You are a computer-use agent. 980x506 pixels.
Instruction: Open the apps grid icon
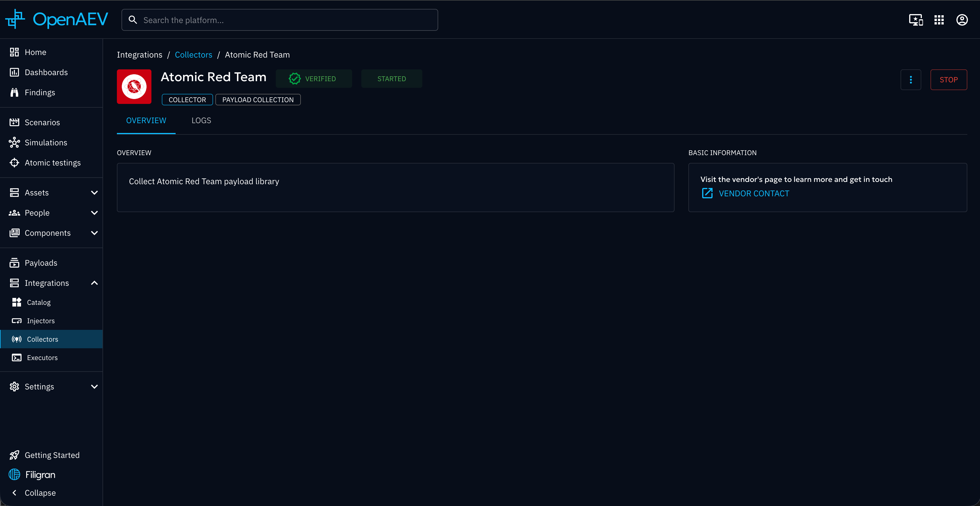pyautogui.click(x=939, y=20)
